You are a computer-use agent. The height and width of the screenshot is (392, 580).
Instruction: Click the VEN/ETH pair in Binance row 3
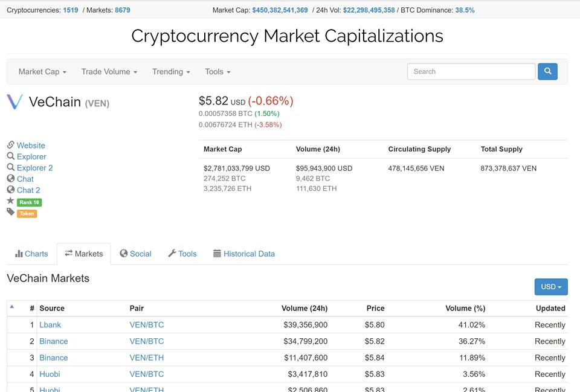146,358
